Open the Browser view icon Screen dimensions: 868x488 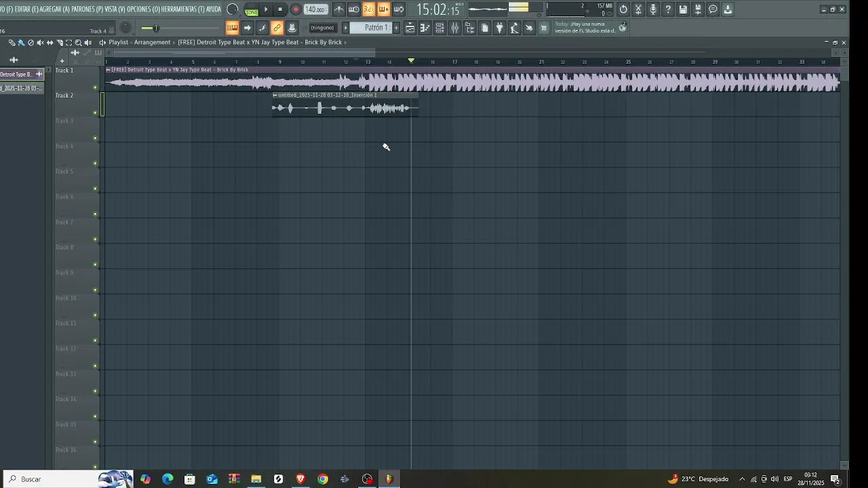[x=470, y=28]
